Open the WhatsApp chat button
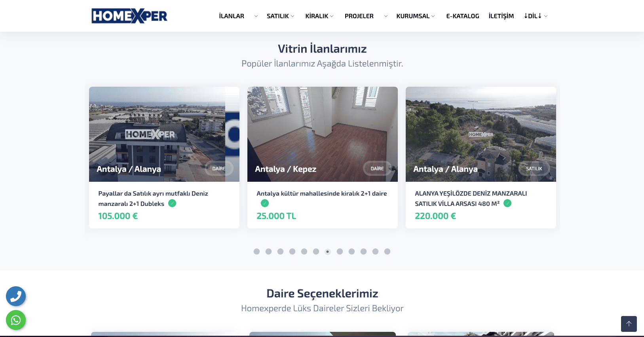644x337 pixels. coord(16,320)
